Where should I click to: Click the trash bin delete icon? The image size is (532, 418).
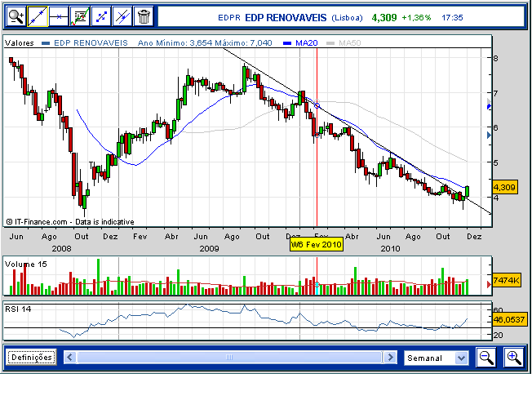[x=144, y=16]
